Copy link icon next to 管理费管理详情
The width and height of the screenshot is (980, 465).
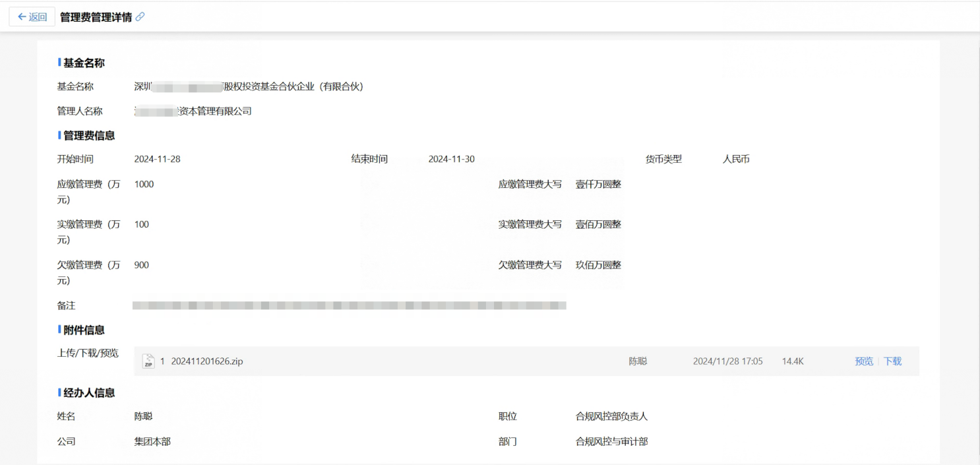[x=140, y=17]
